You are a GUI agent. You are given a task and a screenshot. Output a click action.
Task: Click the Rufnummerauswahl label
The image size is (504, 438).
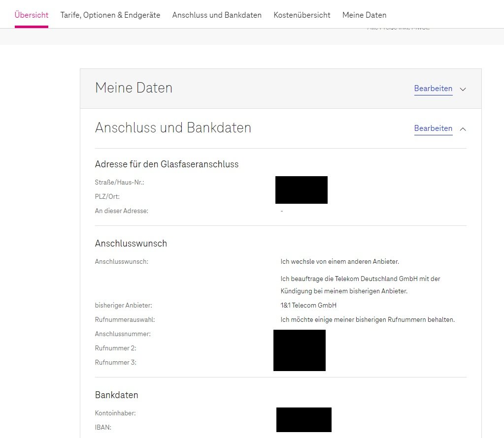[x=125, y=320]
